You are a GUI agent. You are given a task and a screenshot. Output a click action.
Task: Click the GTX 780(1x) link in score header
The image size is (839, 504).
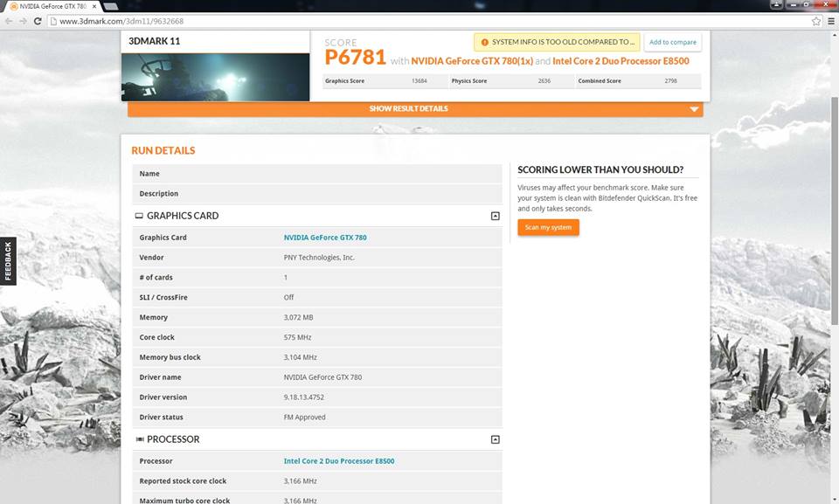coord(472,61)
